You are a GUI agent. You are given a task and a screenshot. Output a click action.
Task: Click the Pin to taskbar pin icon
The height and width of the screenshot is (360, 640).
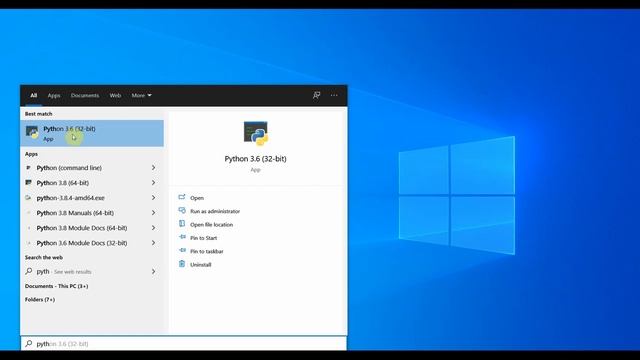coord(182,251)
